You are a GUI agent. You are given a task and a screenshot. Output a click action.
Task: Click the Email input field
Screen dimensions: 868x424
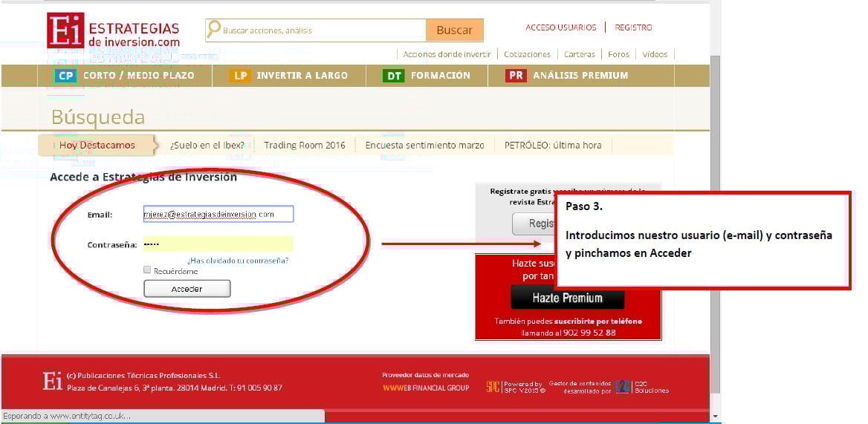(x=218, y=214)
